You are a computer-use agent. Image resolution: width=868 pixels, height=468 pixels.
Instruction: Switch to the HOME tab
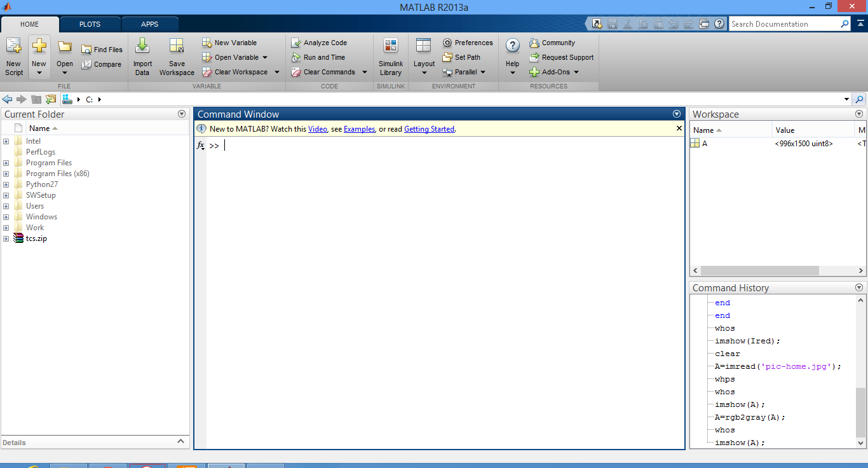click(30, 24)
